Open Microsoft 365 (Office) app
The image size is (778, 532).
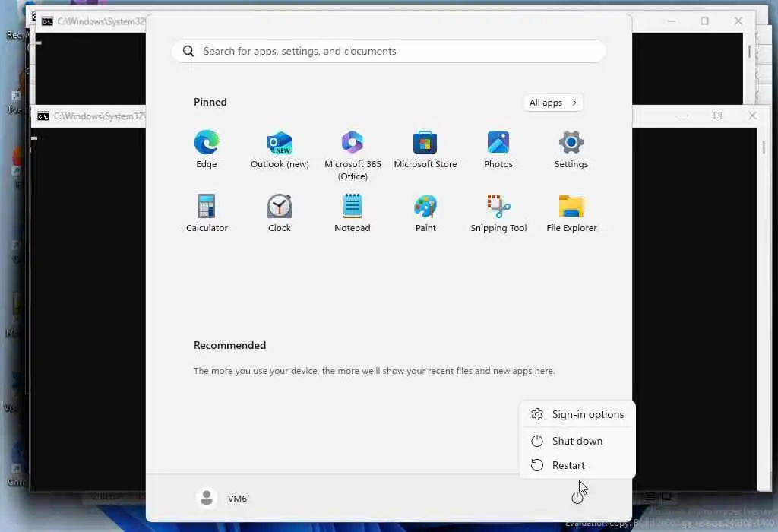tap(353, 155)
